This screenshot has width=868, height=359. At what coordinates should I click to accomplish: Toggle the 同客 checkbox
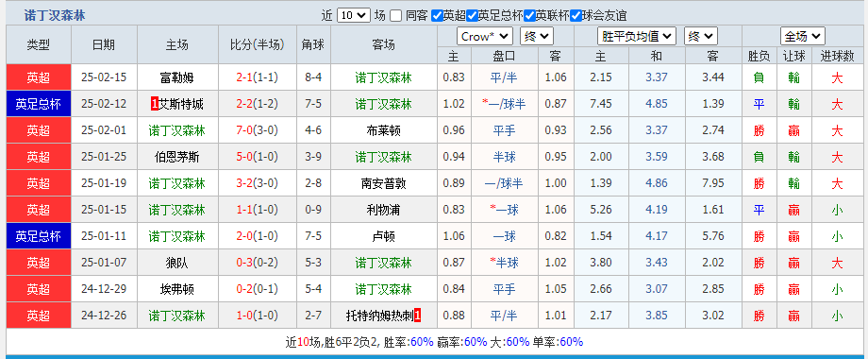(395, 16)
